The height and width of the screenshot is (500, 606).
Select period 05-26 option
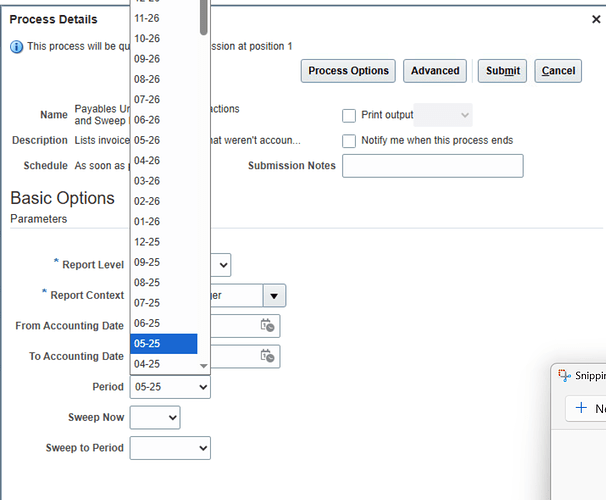(164, 140)
